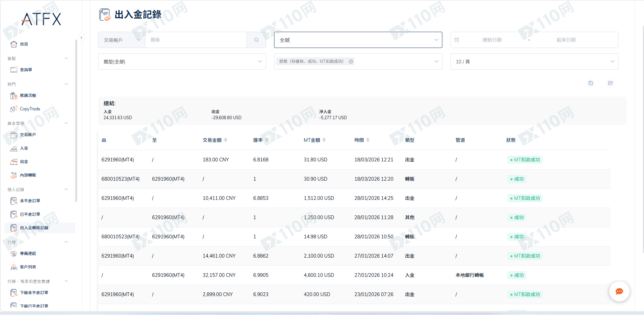Screen dimensions: 644x315
Task: Open the 交易帳戶 search type dropdown
Action: pos(122,40)
